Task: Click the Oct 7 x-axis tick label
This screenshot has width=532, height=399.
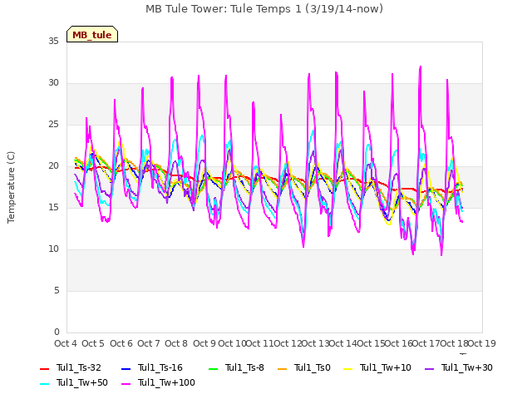Action: 149,343
